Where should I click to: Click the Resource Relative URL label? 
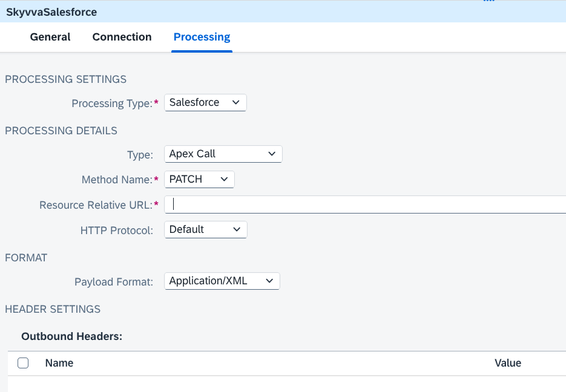[96, 205]
